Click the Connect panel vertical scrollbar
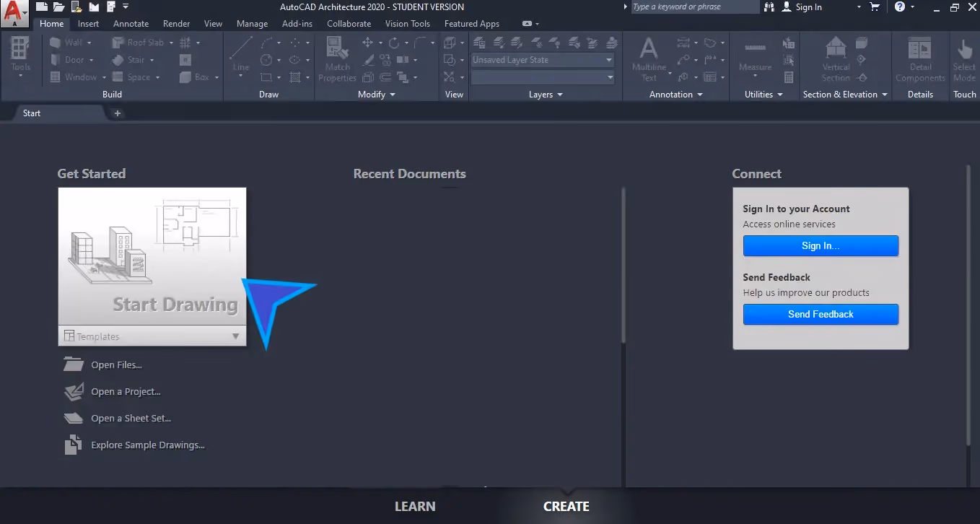This screenshot has width=980, height=524. tap(968, 305)
